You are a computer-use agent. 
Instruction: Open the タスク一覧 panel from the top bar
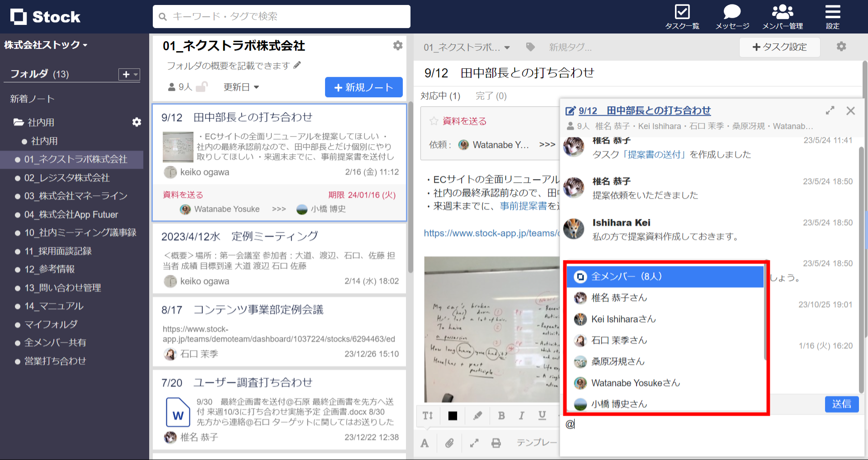click(x=682, y=15)
